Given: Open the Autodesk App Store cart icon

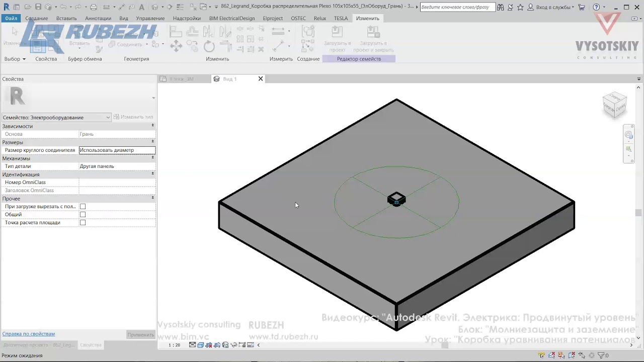Looking at the screenshot, I should tap(582, 7).
